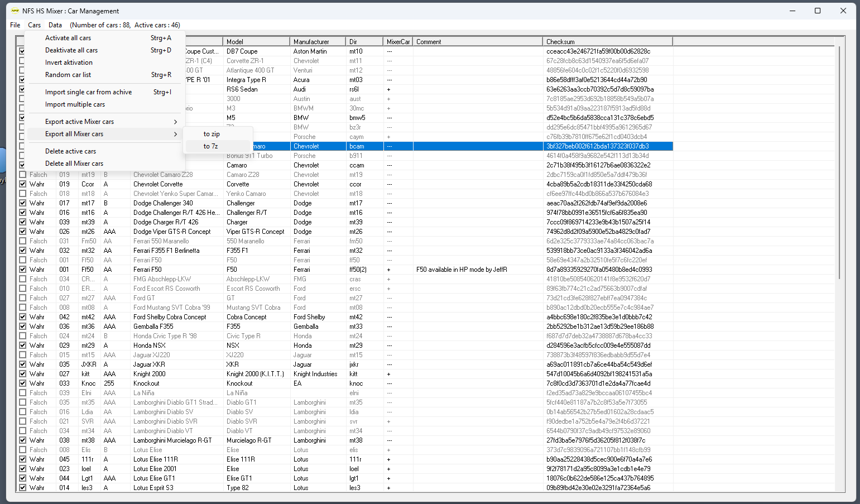Uncheck the Knight 2000 row checkbox
Screen dimensions: 860x504
[x=23, y=374]
